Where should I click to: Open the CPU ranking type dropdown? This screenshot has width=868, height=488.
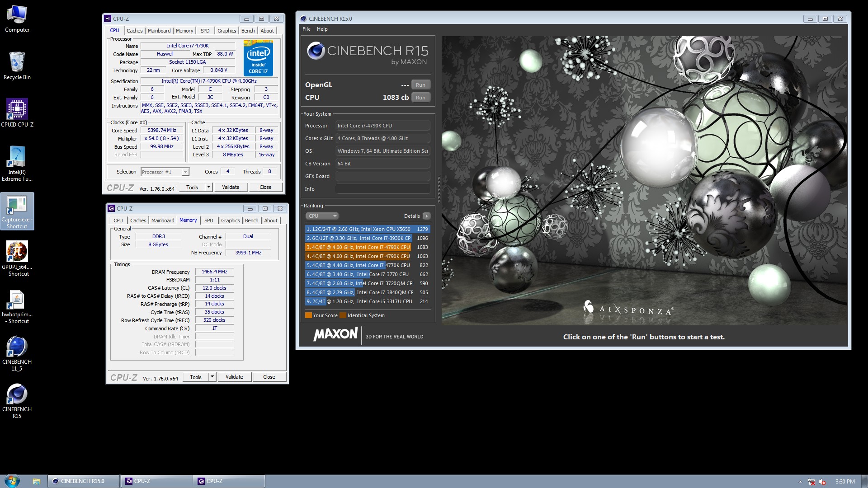(322, 216)
